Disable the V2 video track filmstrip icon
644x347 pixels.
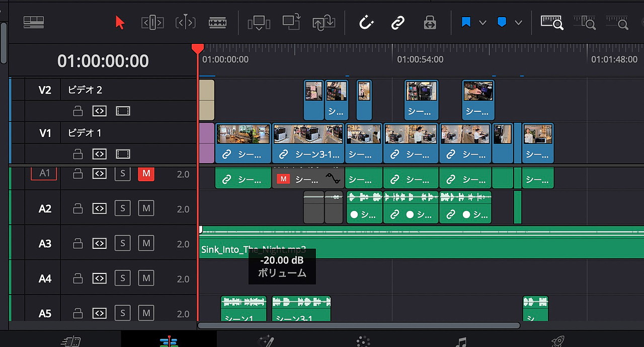(x=123, y=111)
